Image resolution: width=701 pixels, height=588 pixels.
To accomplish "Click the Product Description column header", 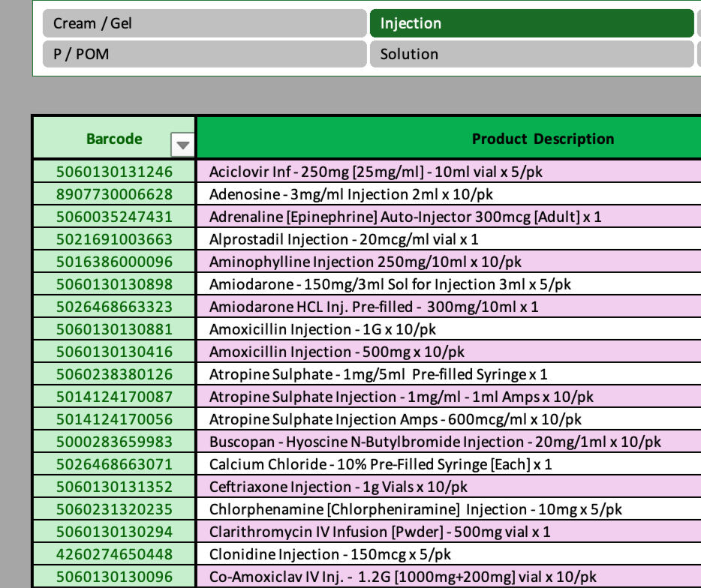I will [543, 139].
